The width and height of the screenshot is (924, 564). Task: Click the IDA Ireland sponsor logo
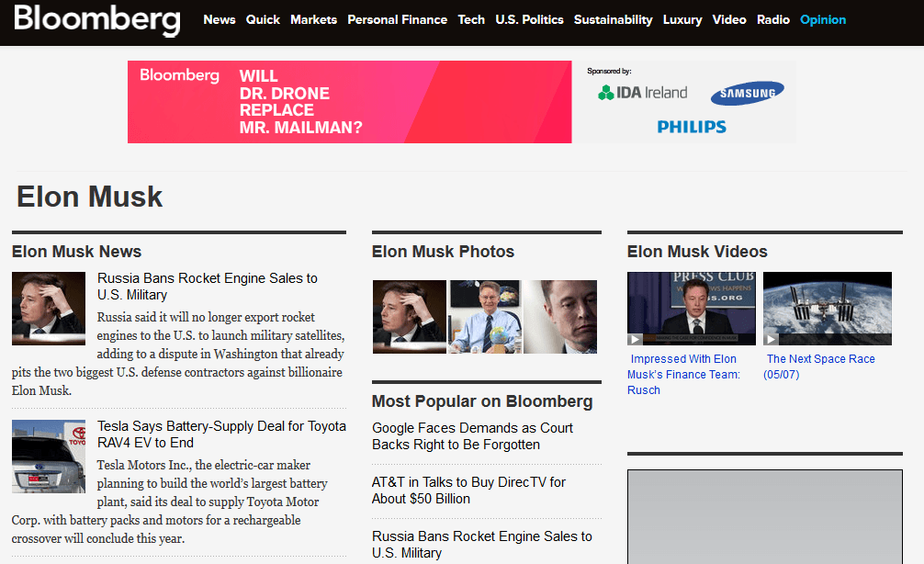click(x=642, y=93)
